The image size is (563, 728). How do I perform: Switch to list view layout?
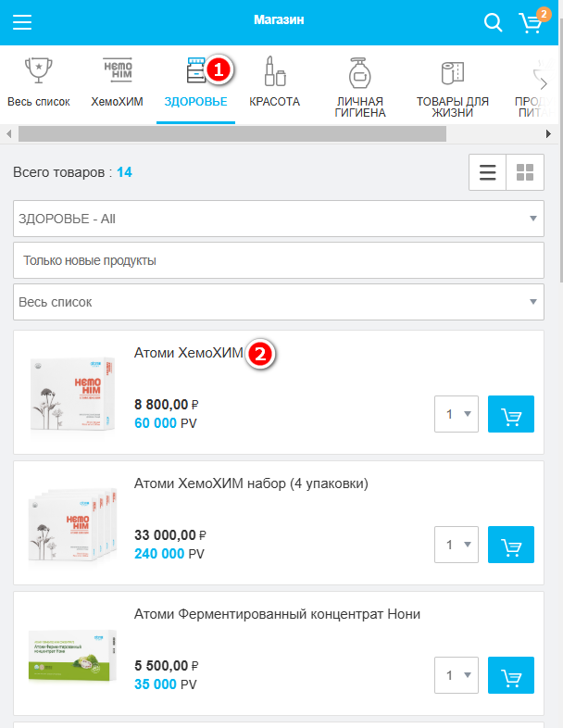(x=487, y=172)
